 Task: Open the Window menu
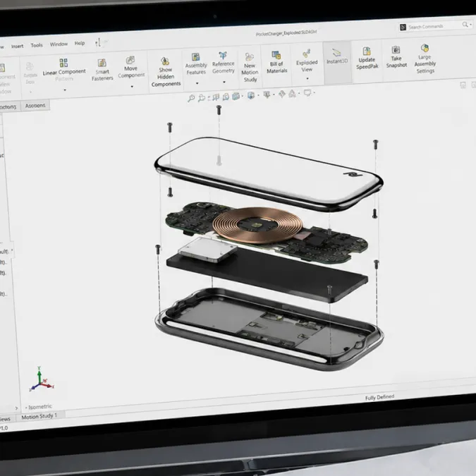click(x=59, y=44)
